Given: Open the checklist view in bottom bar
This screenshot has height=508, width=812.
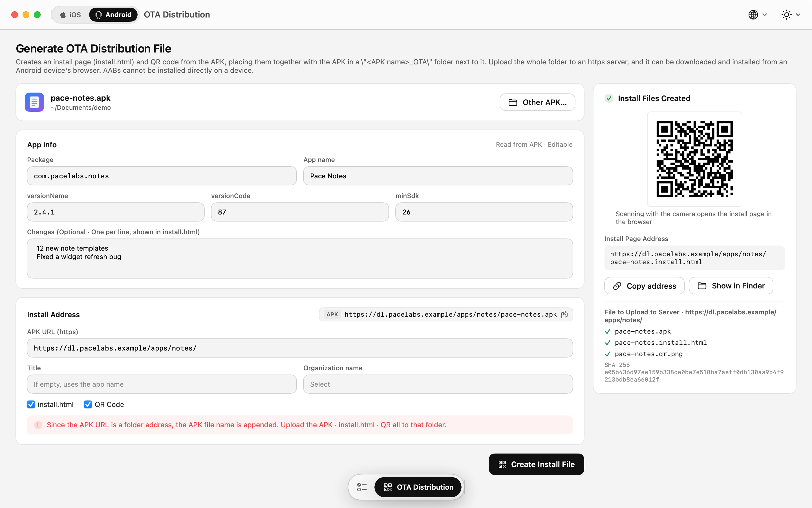Looking at the screenshot, I should pos(362,487).
